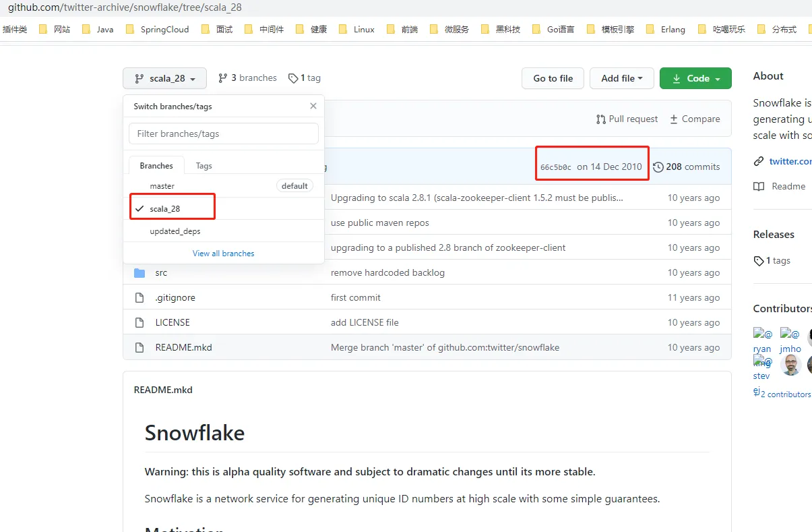Viewport: 812px width, 532px height.
Task: Open the scala_28 branch selector dropdown
Action: (164, 78)
